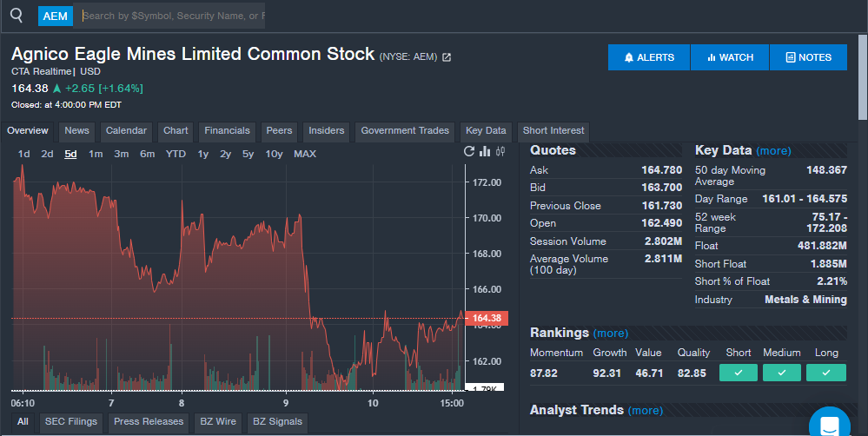Open the chat support bubble
Image resolution: width=868 pixels, height=436 pixels.
click(829, 424)
